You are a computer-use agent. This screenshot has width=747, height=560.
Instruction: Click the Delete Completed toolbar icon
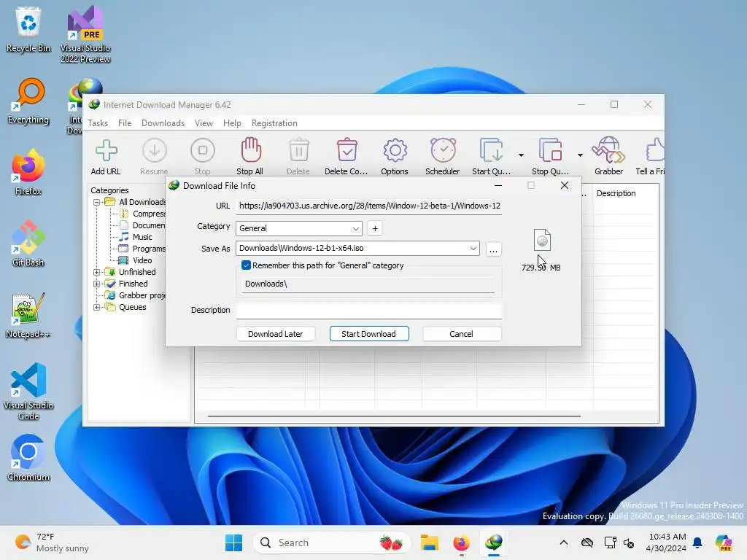point(347,150)
